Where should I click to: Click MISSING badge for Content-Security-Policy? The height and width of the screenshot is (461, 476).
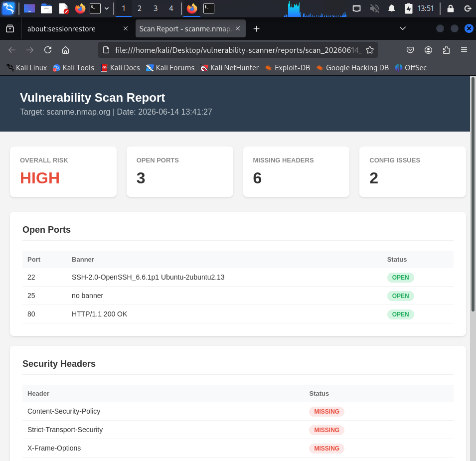point(326,412)
